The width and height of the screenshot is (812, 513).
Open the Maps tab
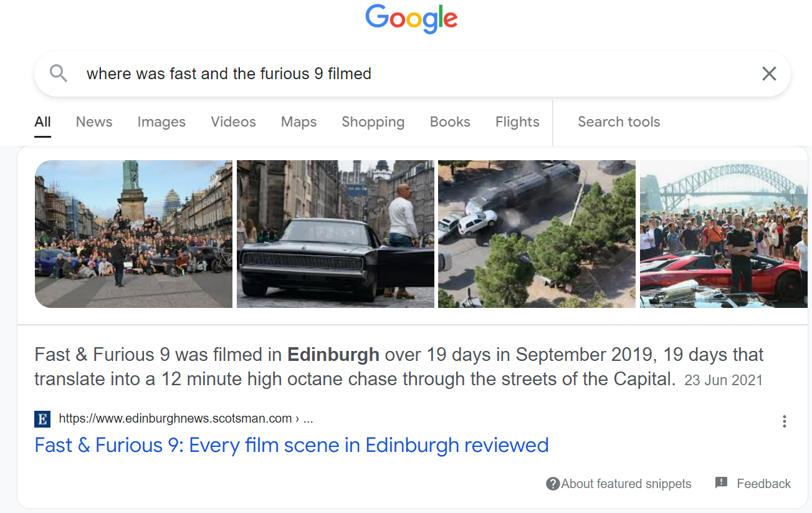coord(299,122)
